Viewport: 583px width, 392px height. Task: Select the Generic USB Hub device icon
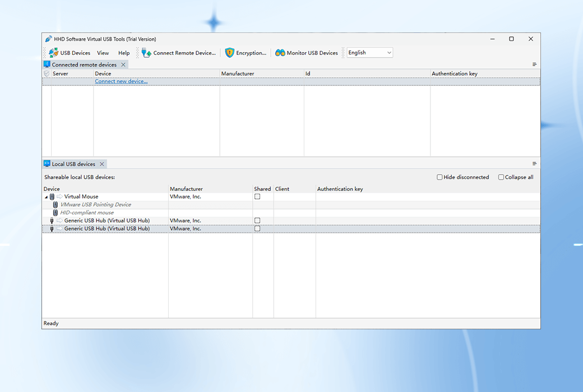[52, 221]
